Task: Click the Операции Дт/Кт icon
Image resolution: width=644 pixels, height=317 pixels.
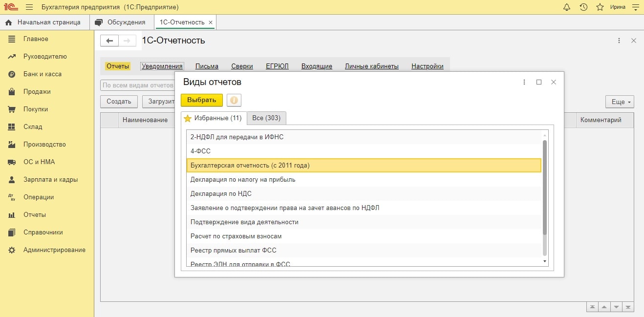Action: [12, 197]
